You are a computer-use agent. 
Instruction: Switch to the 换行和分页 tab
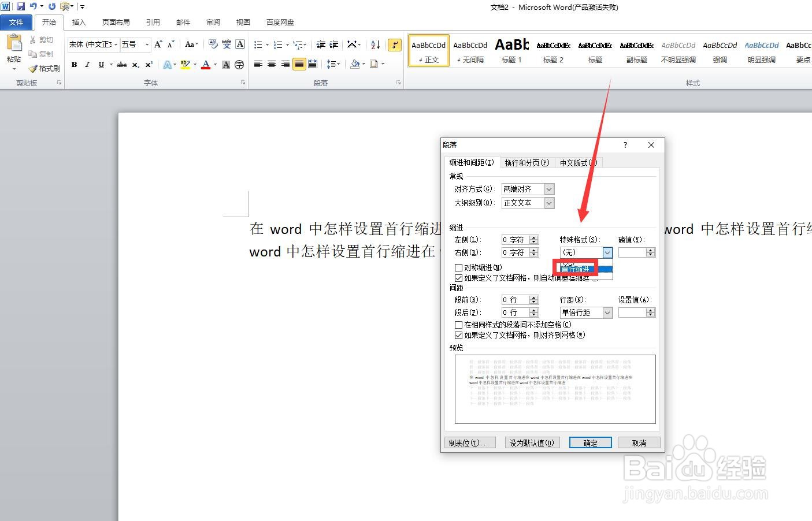(x=526, y=162)
